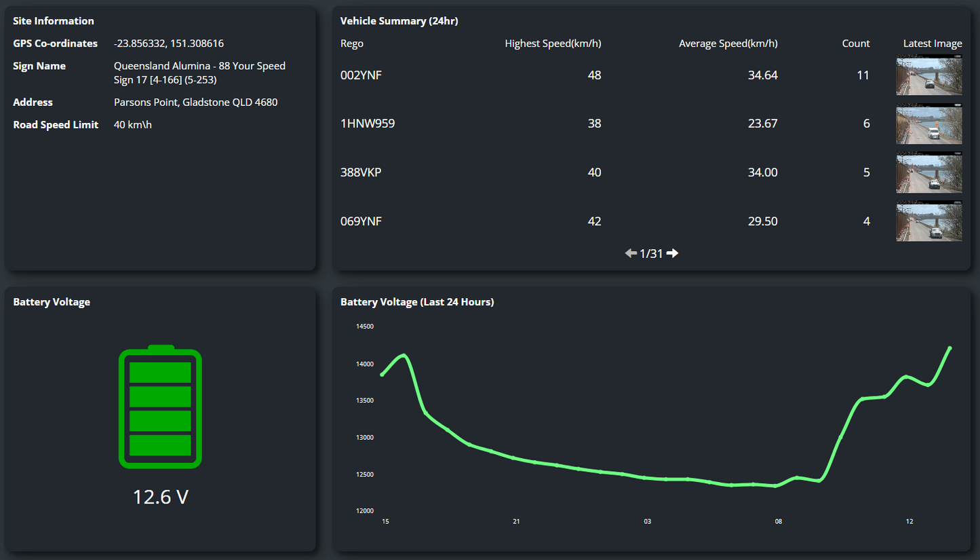Click the Rego column header
The image size is (980, 560).
352,43
